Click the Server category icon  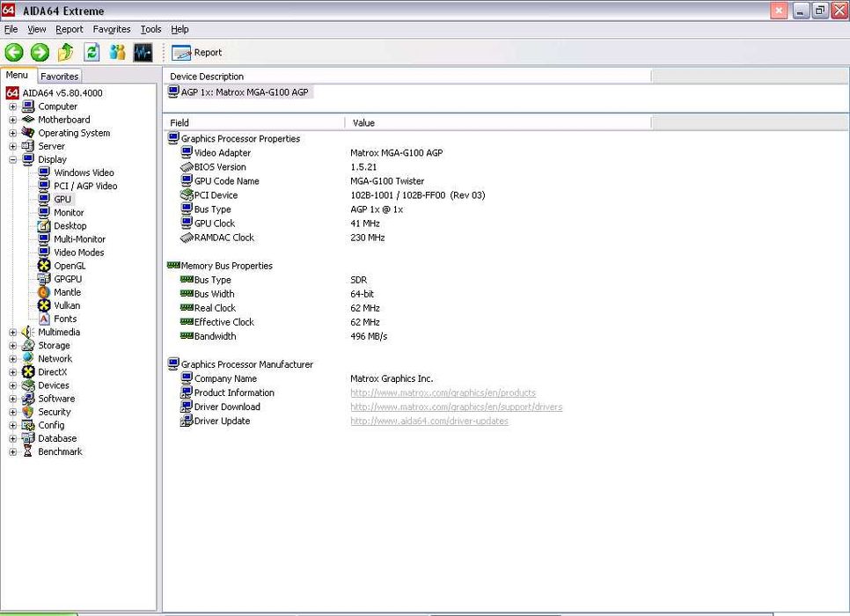click(x=28, y=146)
